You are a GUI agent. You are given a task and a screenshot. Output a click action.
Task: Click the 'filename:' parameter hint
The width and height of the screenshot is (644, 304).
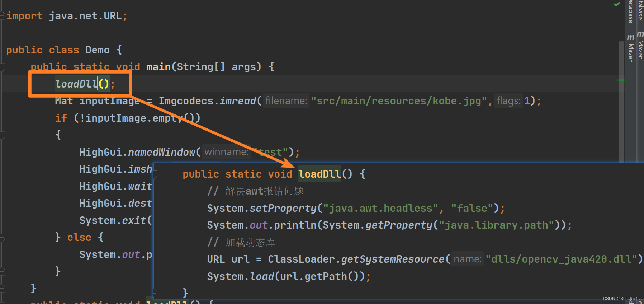click(x=286, y=101)
